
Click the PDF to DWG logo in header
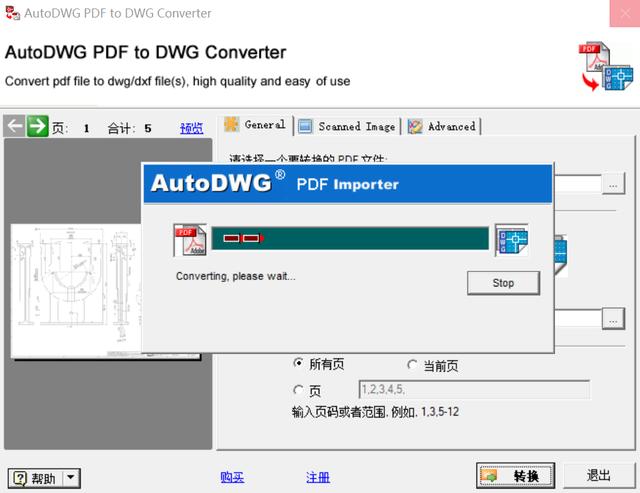[606, 65]
